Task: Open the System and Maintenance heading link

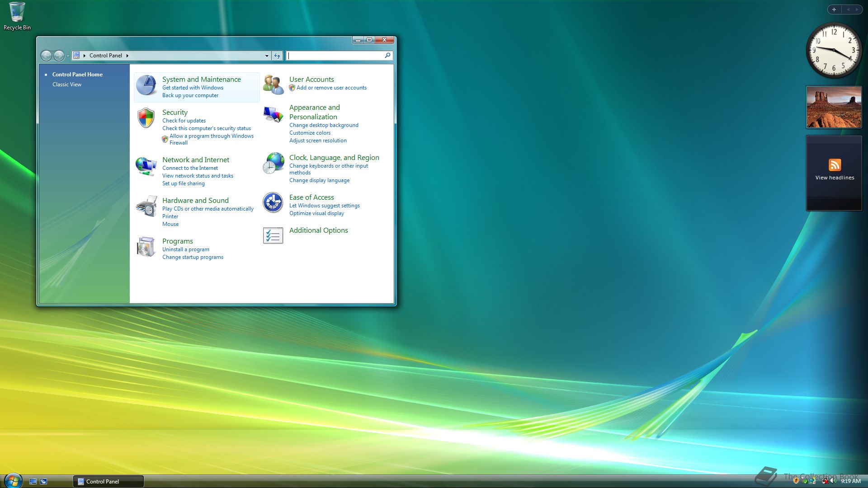Action: point(202,79)
